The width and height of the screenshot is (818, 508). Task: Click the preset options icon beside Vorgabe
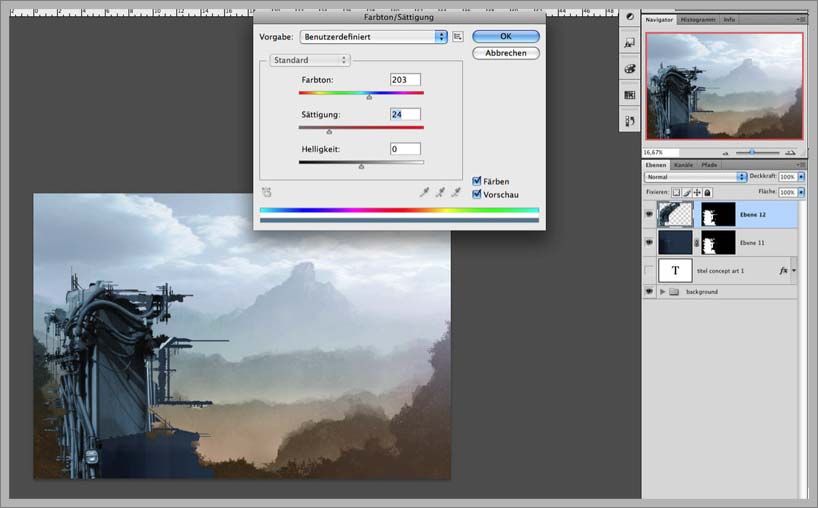(x=458, y=37)
